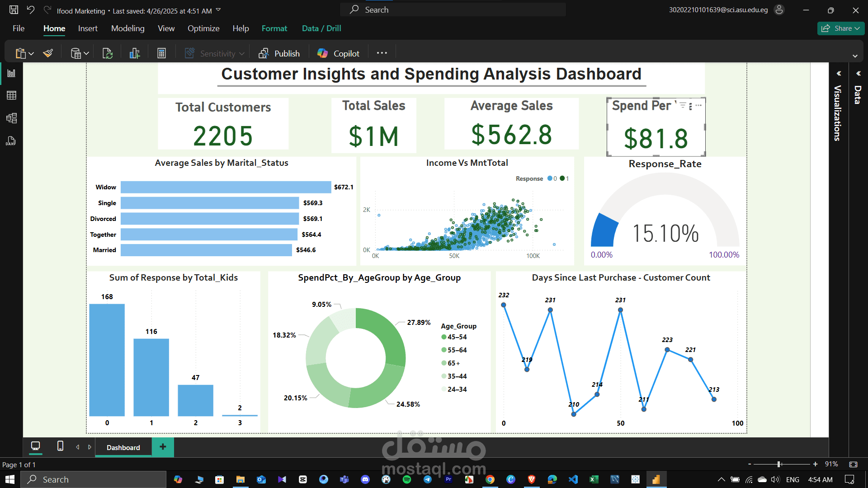Switch to Table view in left sidebar

pos(11,95)
